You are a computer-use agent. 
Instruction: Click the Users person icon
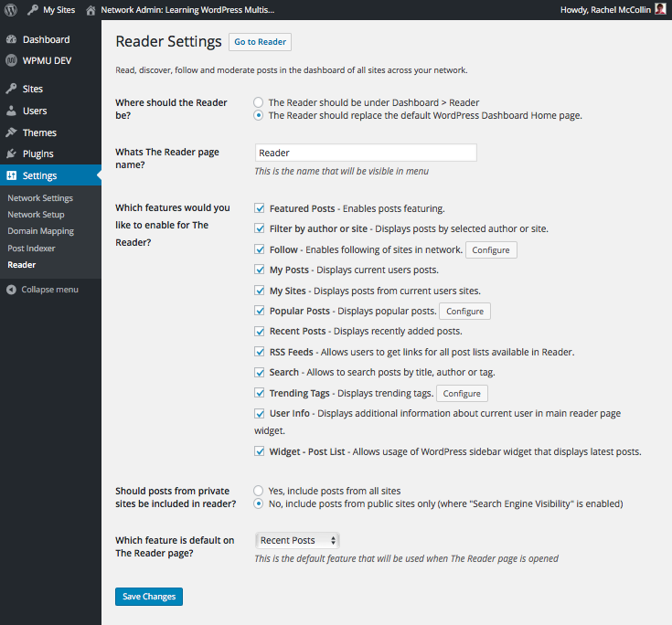click(x=12, y=111)
